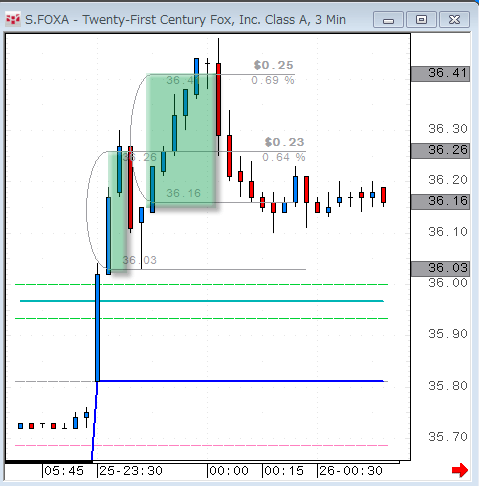
Task: Select the solid teal horizontal line
Action: [202, 301]
